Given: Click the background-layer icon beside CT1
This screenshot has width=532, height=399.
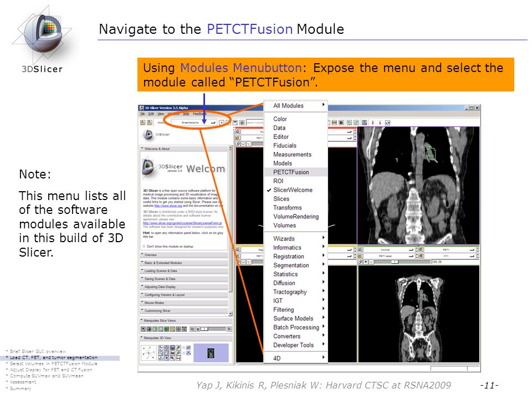Looking at the screenshot, I should tap(421, 256).
